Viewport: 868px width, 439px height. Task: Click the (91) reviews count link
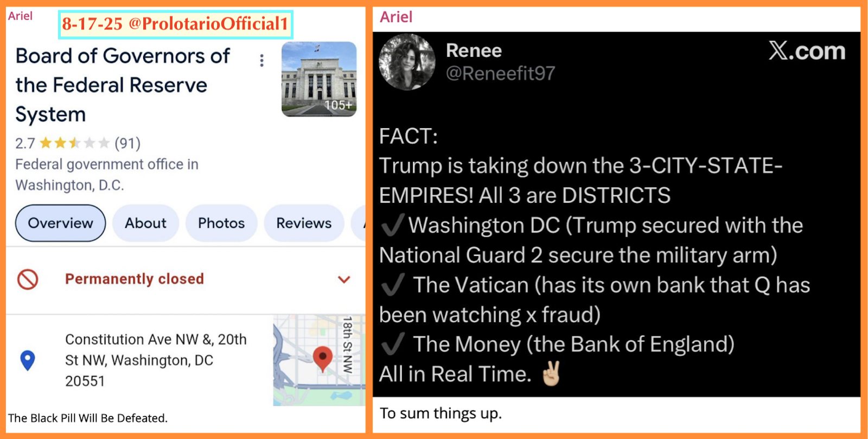(127, 143)
